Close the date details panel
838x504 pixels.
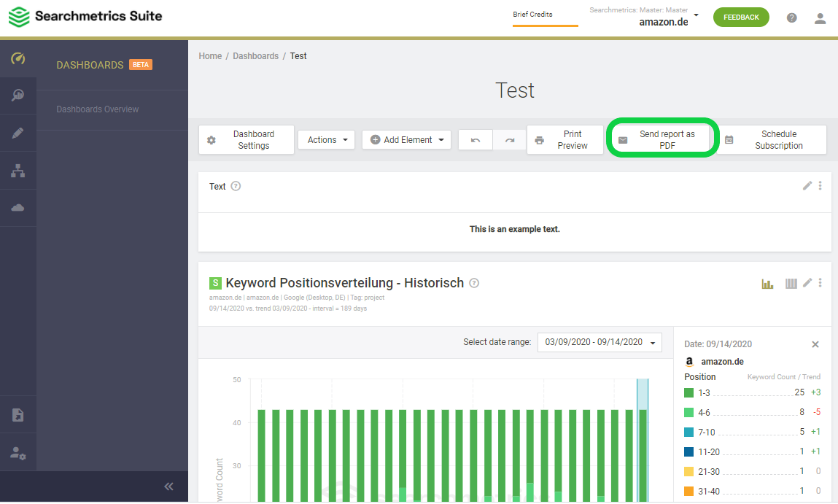(x=815, y=344)
